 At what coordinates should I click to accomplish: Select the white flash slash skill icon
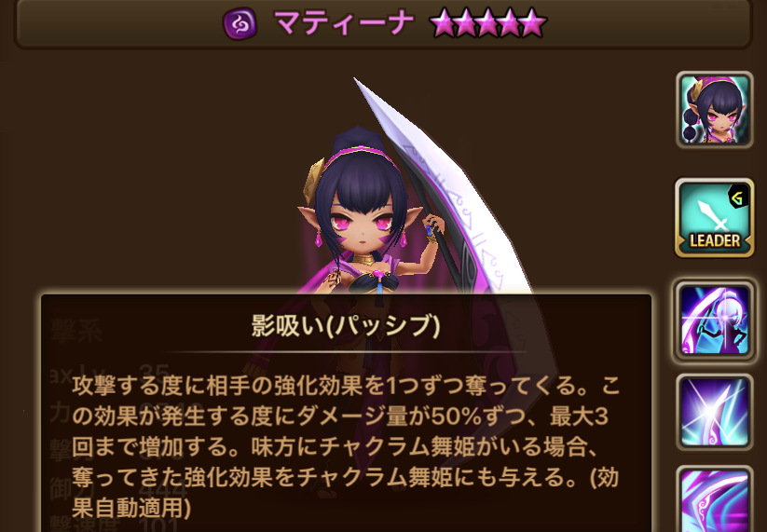(x=714, y=412)
